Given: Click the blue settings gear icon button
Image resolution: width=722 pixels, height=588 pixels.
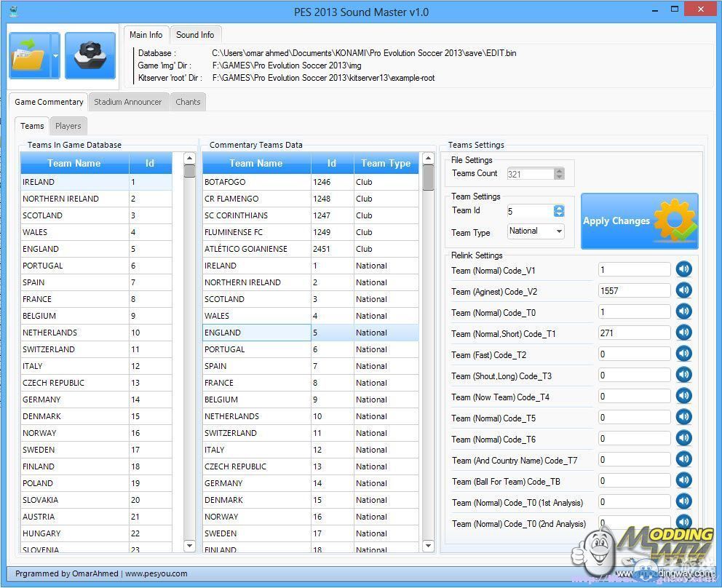Looking at the screenshot, I should [x=90, y=55].
